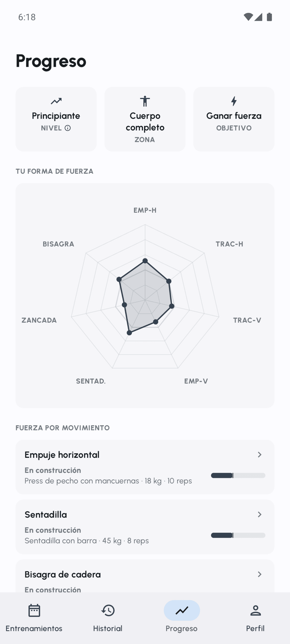The width and height of the screenshot is (290, 644).
Task: Click the lightning bolt icon above Ganar fuerza
Action: pyautogui.click(x=234, y=101)
